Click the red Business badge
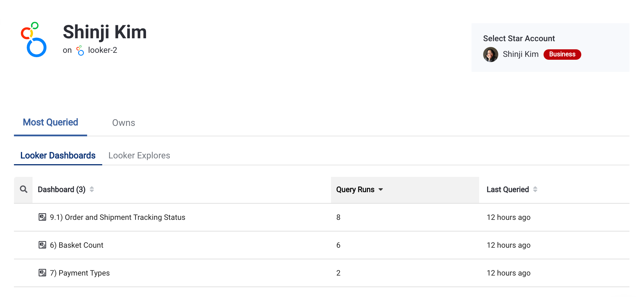 pyautogui.click(x=562, y=55)
